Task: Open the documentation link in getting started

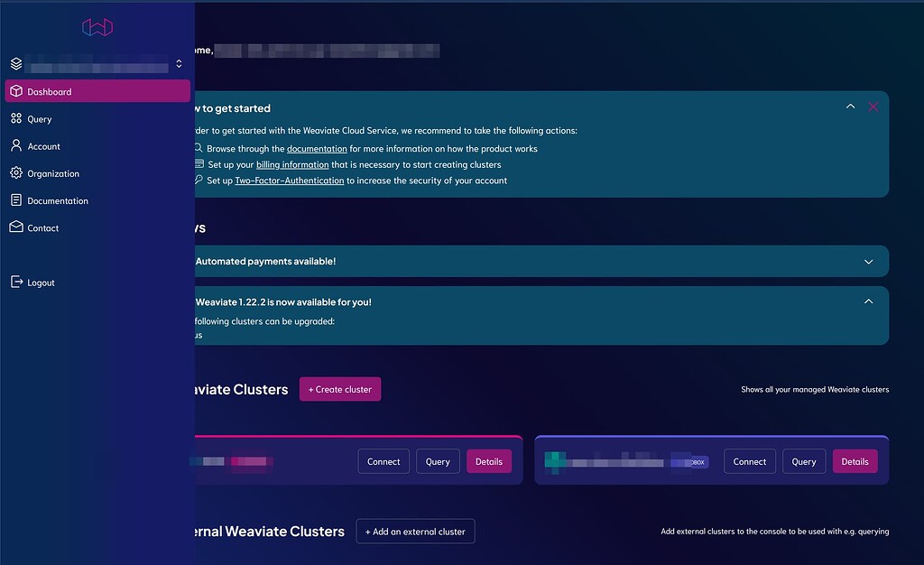Action: tap(317, 148)
